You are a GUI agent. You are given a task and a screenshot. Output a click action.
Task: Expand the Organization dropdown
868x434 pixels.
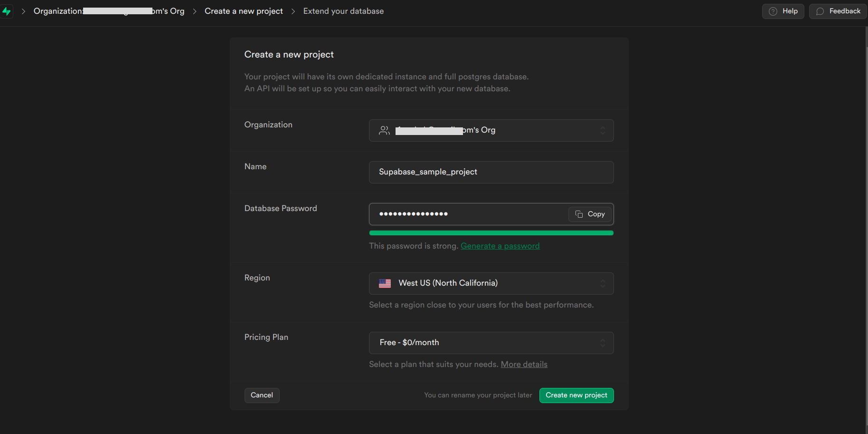click(491, 130)
